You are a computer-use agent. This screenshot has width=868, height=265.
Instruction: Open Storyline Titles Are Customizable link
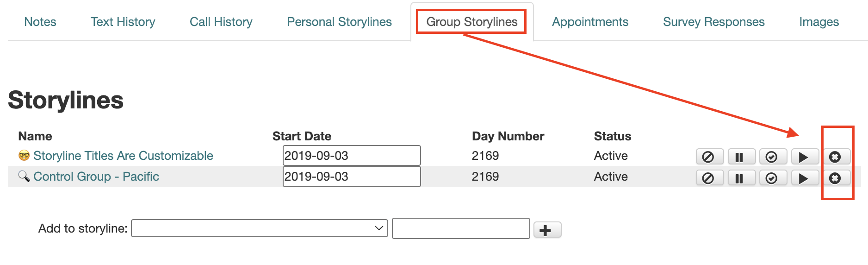[x=123, y=156]
